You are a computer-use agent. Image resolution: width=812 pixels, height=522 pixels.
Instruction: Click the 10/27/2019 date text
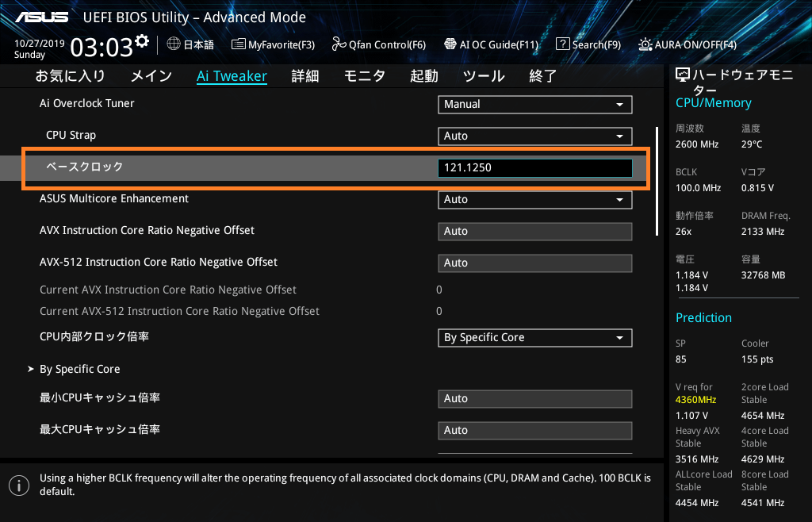(40, 44)
